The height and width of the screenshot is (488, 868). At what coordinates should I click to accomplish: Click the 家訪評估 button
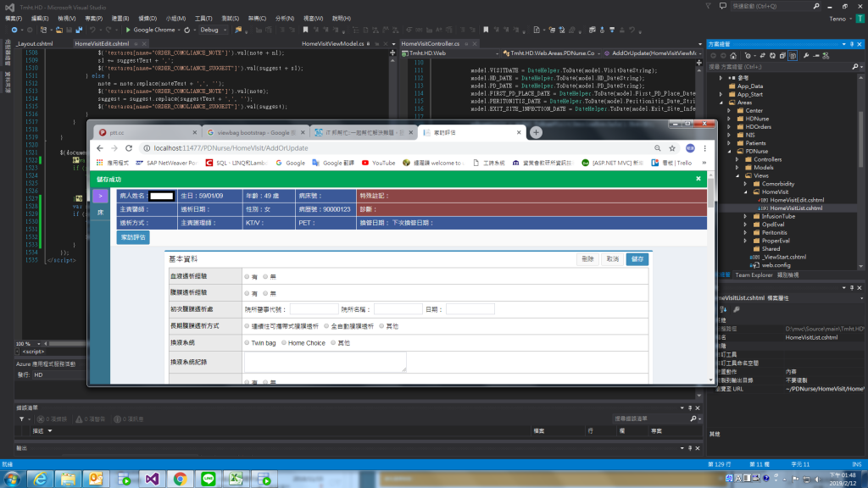[133, 237]
